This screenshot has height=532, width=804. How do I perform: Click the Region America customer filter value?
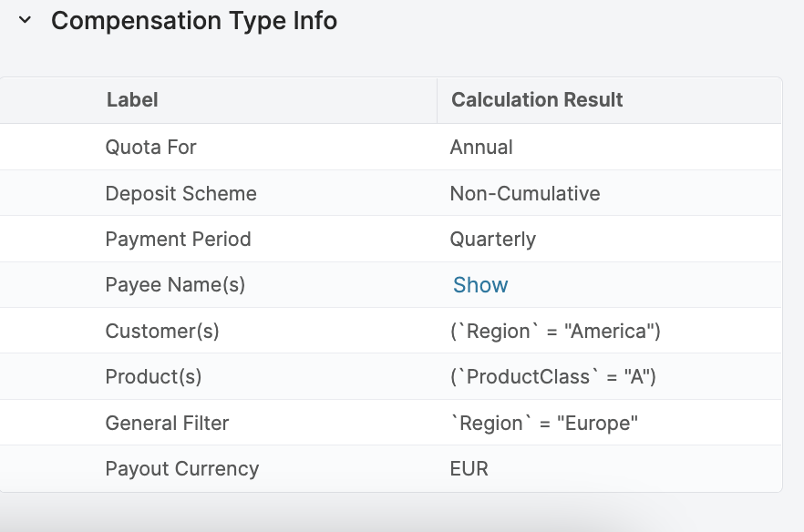pos(555,332)
